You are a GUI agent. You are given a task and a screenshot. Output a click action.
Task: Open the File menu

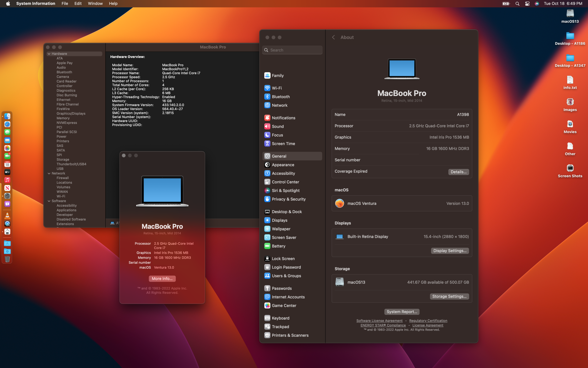[65, 4]
